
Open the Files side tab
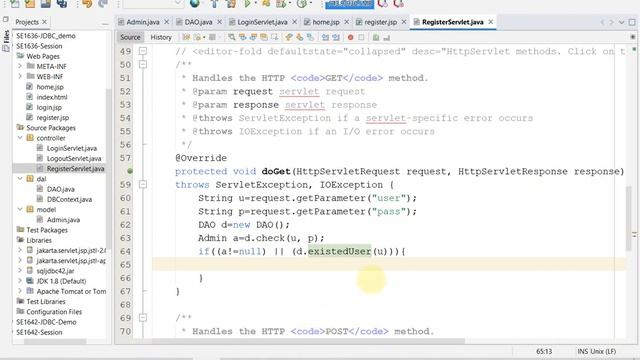click(x=6, y=40)
